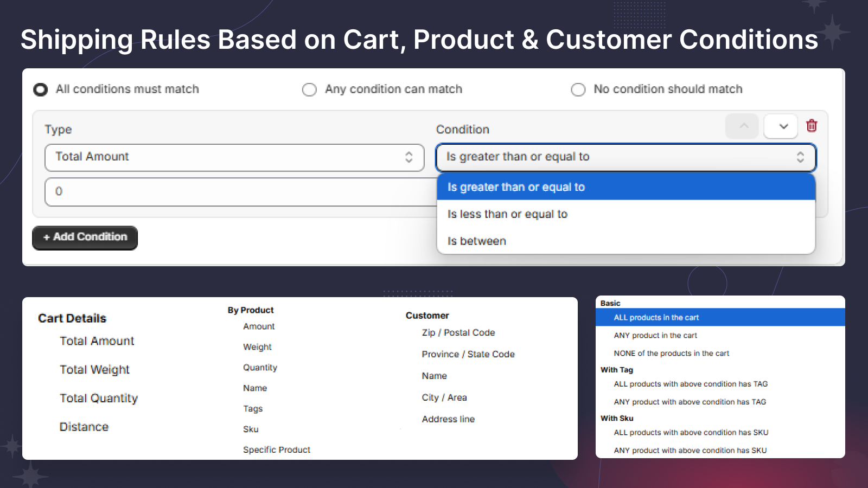Viewport: 868px width, 488px height.
Task: Select City / Area option
Action: tap(444, 398)
